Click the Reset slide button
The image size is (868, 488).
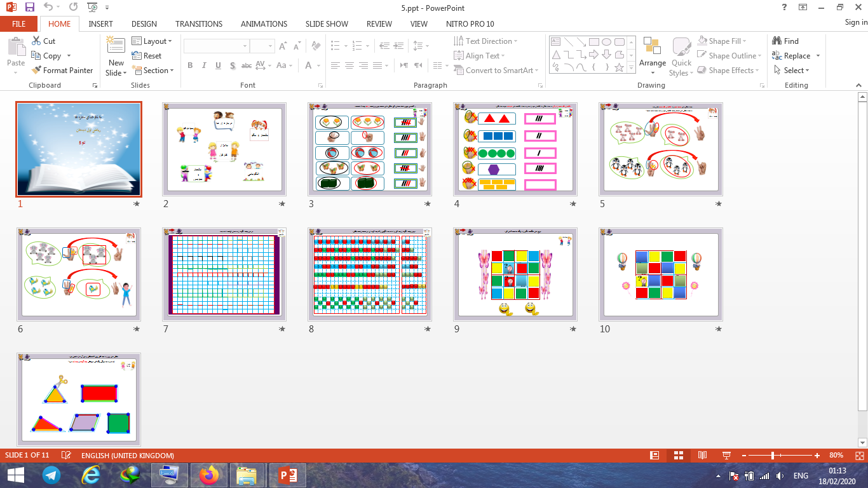[147, 56]
